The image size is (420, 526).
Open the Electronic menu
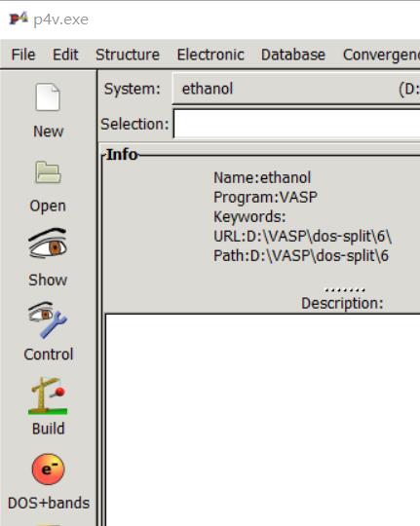coord(210,55)
